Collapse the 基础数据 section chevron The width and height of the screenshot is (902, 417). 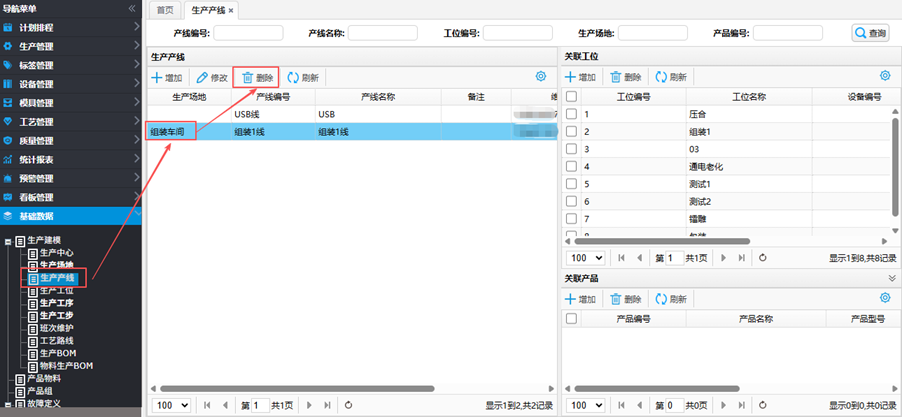point(136,214)
